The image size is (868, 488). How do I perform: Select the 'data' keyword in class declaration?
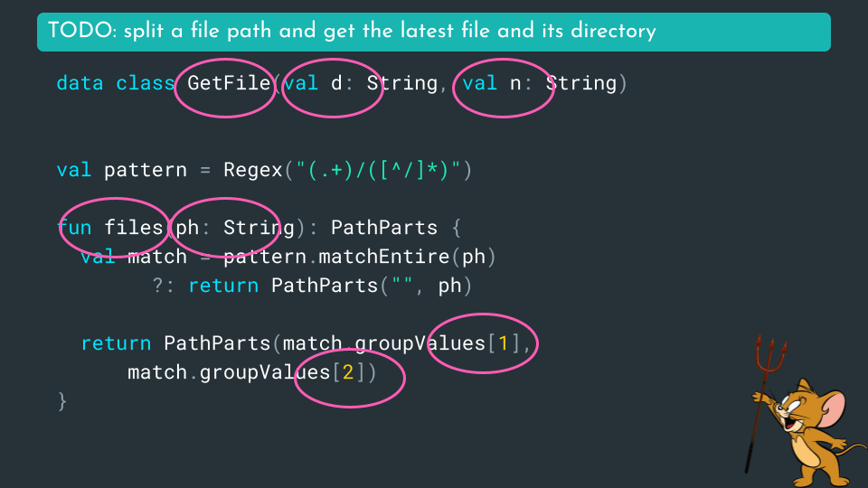click(x=80, y=84)
